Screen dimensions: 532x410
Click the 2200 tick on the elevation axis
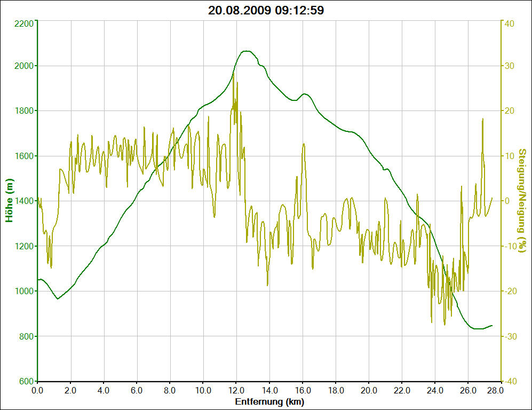click(x=23, y=23)
